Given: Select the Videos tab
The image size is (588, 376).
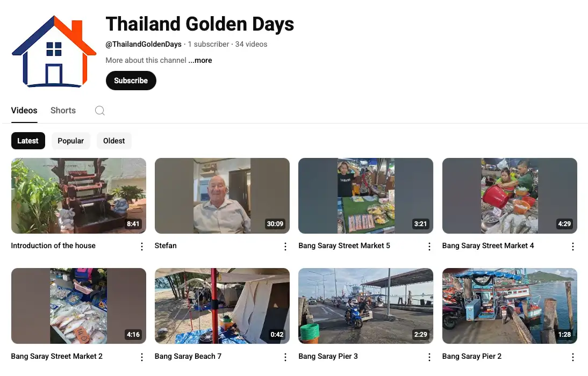Looking at the screenshot, I should pos(24,111).
